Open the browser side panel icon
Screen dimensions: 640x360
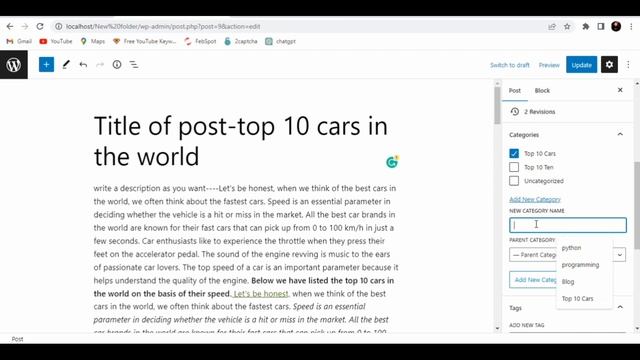tap(601, 27)
